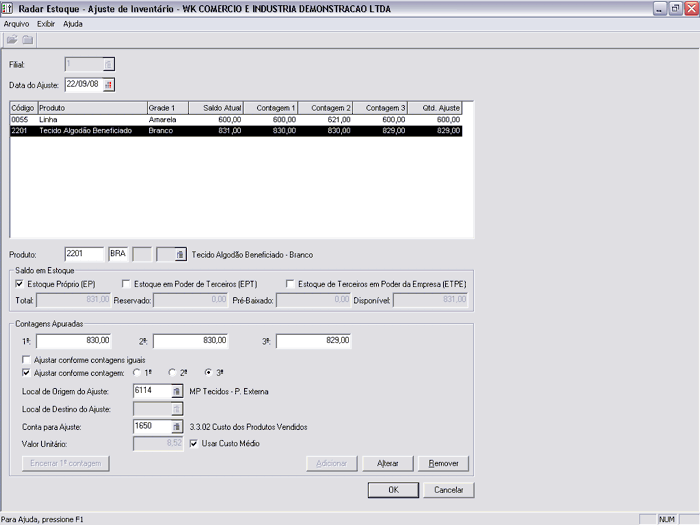The width and height of the screenshot is (700, 525).
Task: Check Ajustar conforme contagens iguais
Action: 26,358
